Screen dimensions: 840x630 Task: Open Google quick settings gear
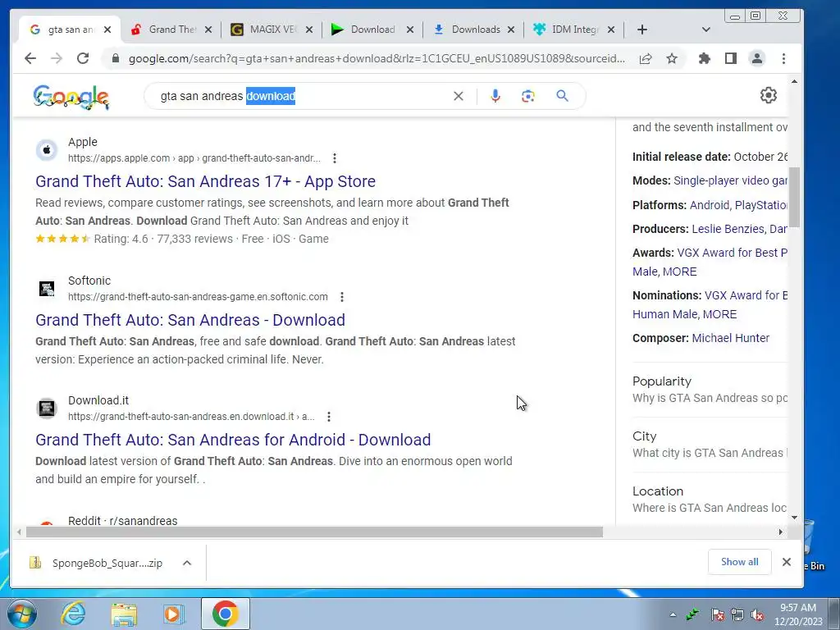768,95
